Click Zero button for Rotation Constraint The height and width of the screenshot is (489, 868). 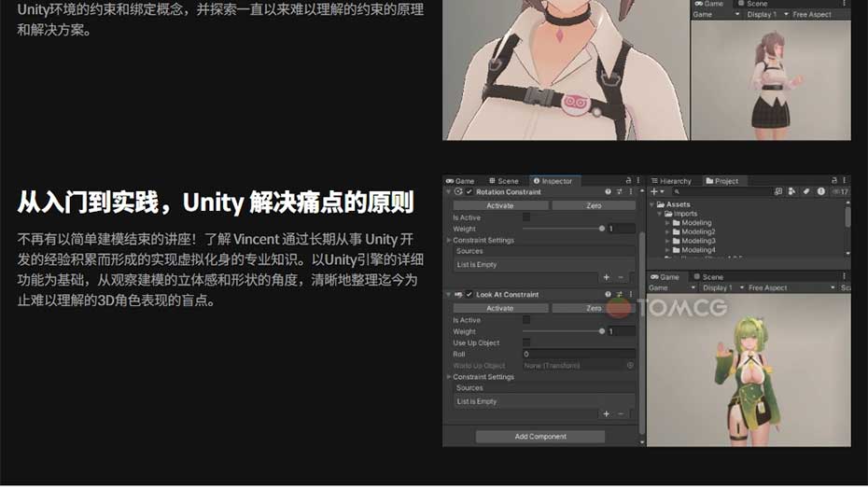pyautogui.click(x=594, y=205)
